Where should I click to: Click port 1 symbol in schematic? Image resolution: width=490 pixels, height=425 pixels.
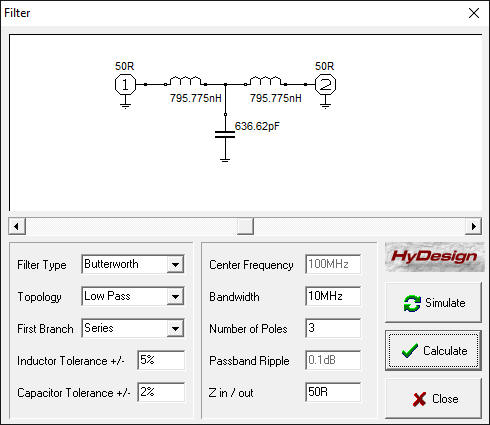[125, 85]
